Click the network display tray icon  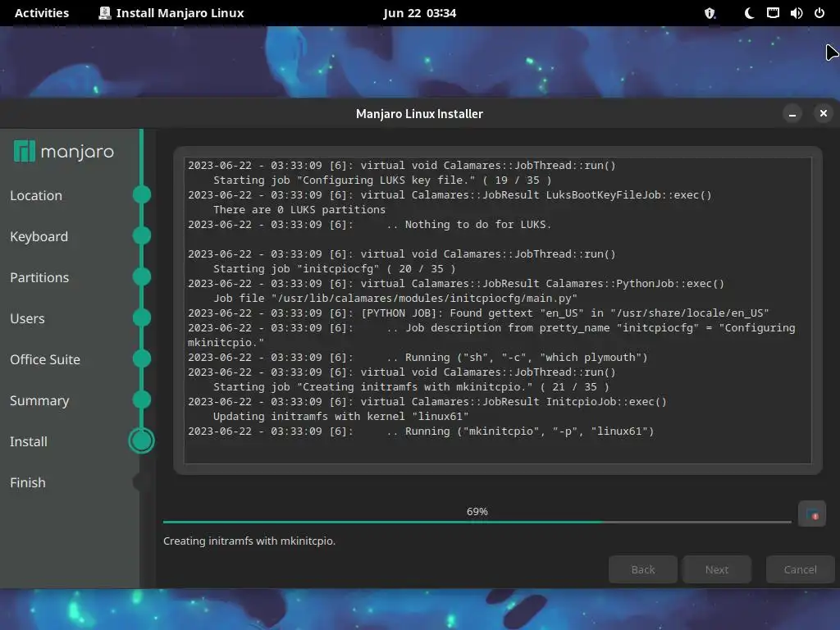(x=773, y=13)
